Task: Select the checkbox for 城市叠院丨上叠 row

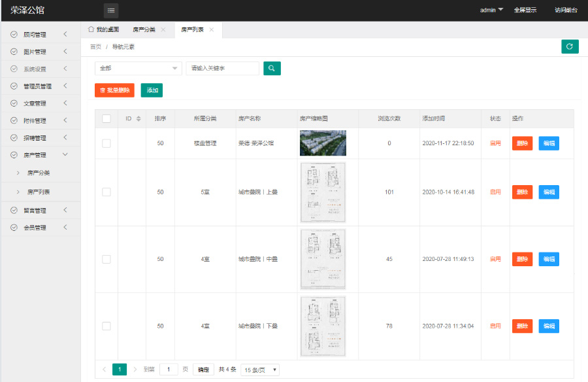Action: tap(106, 192)
